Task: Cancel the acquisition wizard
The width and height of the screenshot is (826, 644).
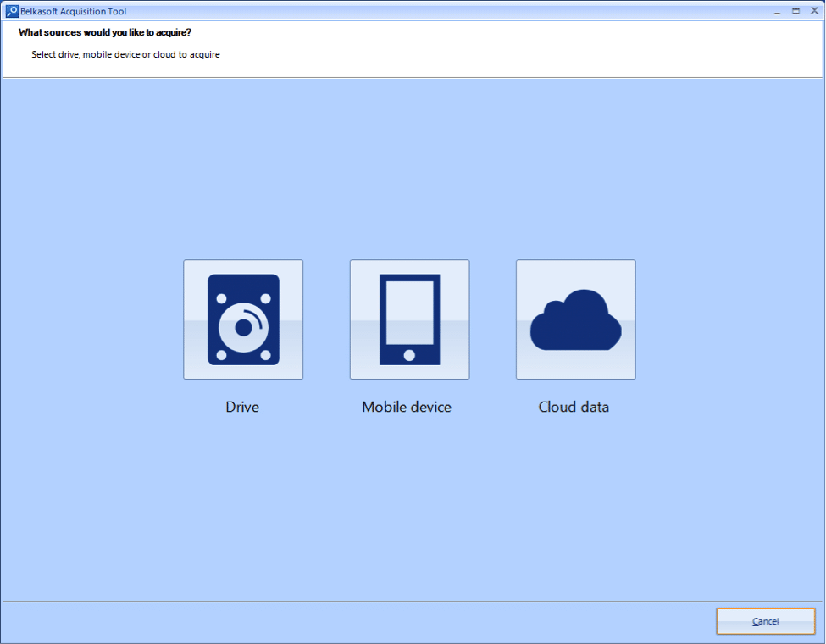Action: [765, 621]
